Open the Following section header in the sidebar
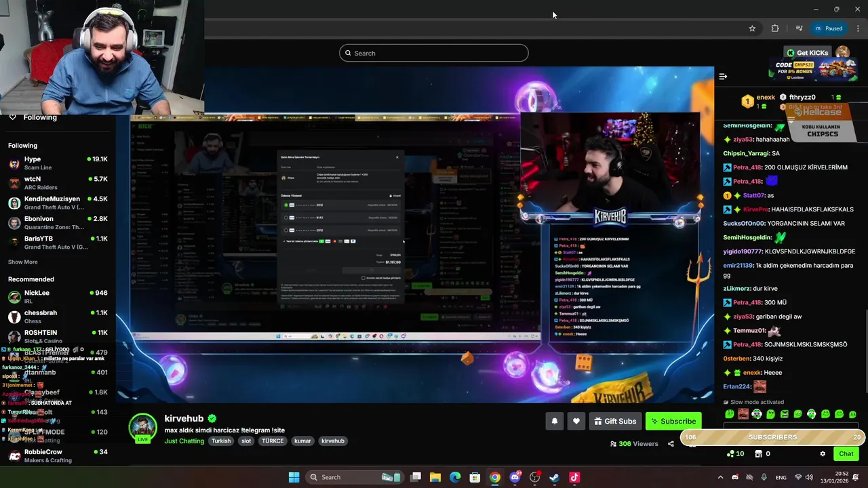 coord(40,117)
